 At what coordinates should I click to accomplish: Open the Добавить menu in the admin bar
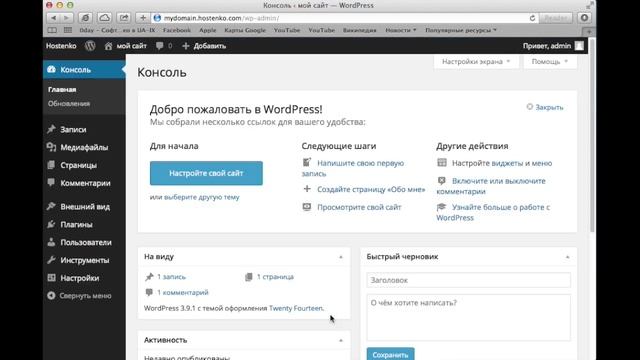point(204,46)
